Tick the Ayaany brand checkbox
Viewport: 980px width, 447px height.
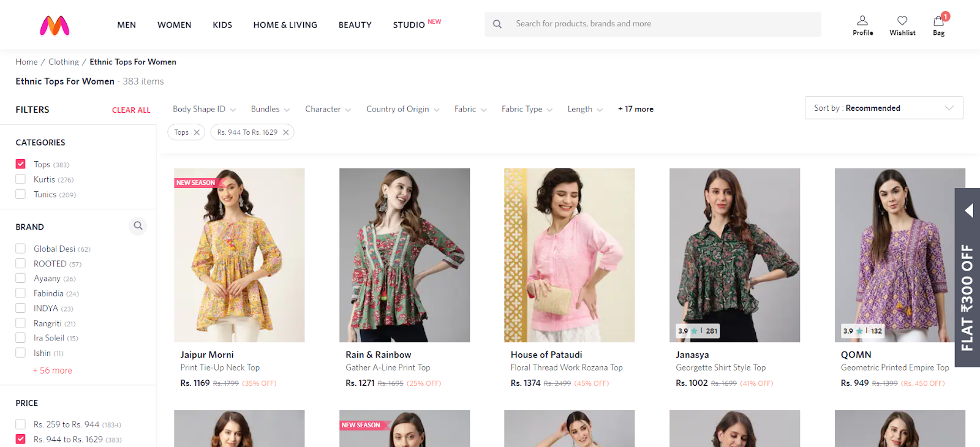point(21,278)
